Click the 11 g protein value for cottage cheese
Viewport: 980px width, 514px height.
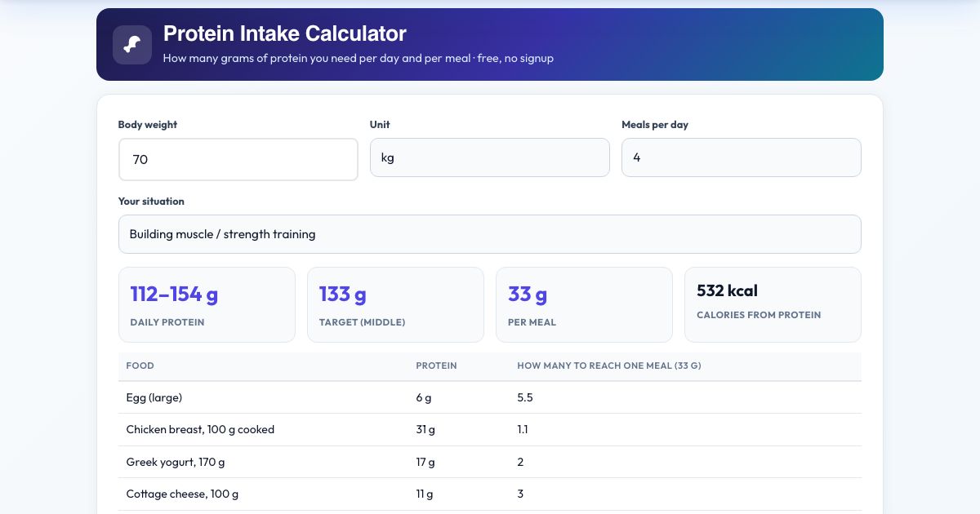point(425,494)
